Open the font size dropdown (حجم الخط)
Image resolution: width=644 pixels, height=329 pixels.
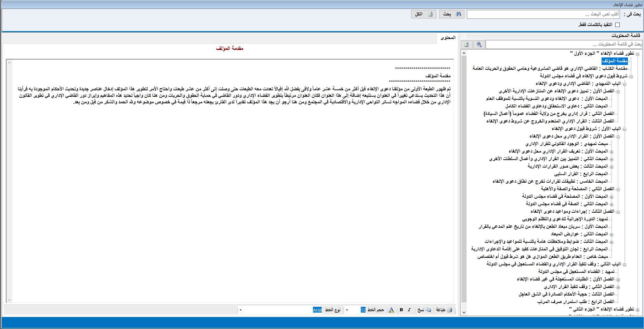[347, 310]
